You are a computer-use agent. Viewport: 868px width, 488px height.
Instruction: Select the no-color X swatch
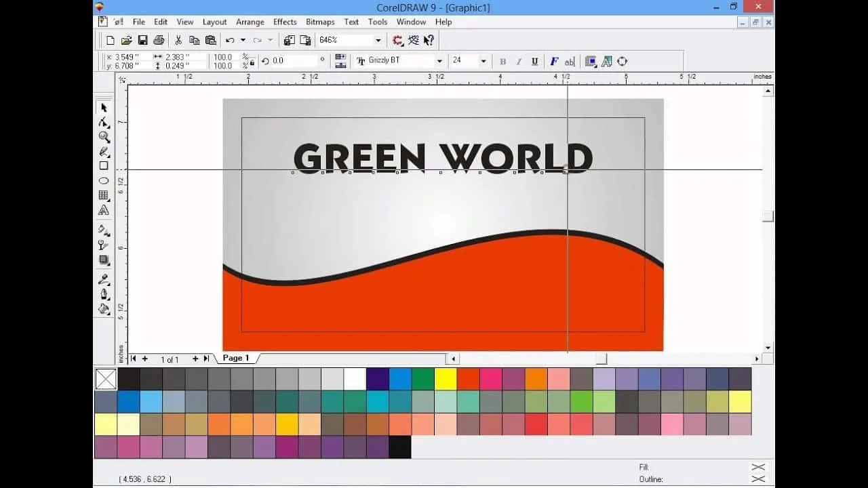click(106, 379)
